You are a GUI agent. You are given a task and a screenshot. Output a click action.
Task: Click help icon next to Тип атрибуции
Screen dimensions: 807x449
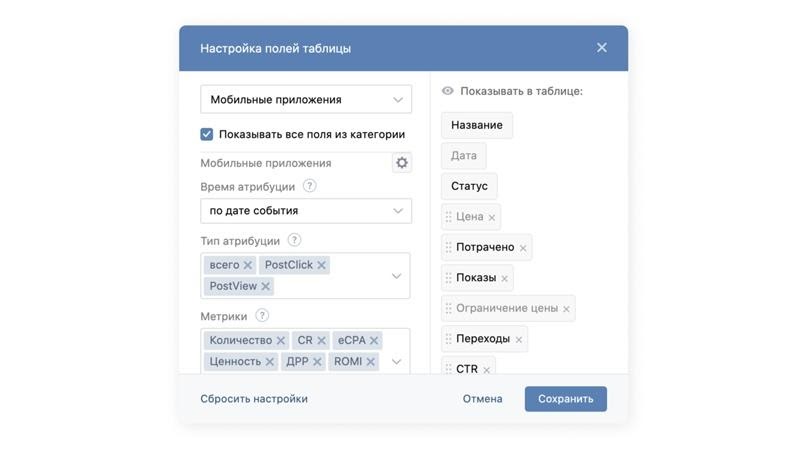tap(294, 240)
